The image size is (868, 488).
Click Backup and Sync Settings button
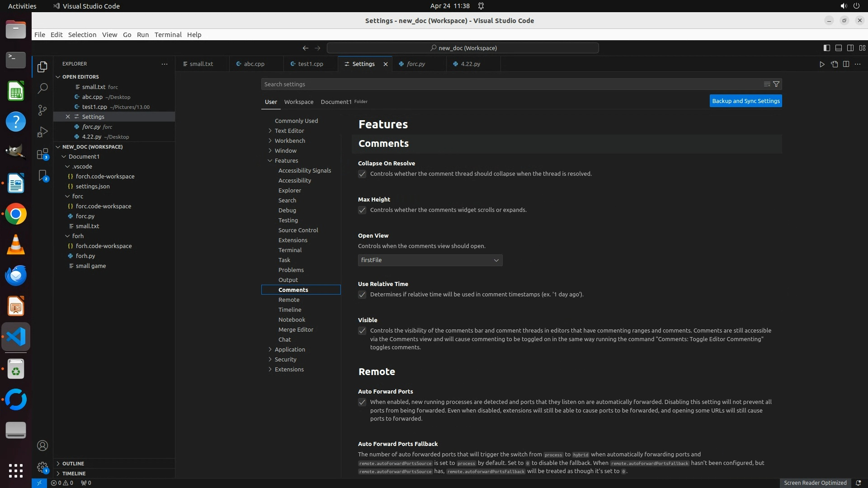[x=745, y=101]
